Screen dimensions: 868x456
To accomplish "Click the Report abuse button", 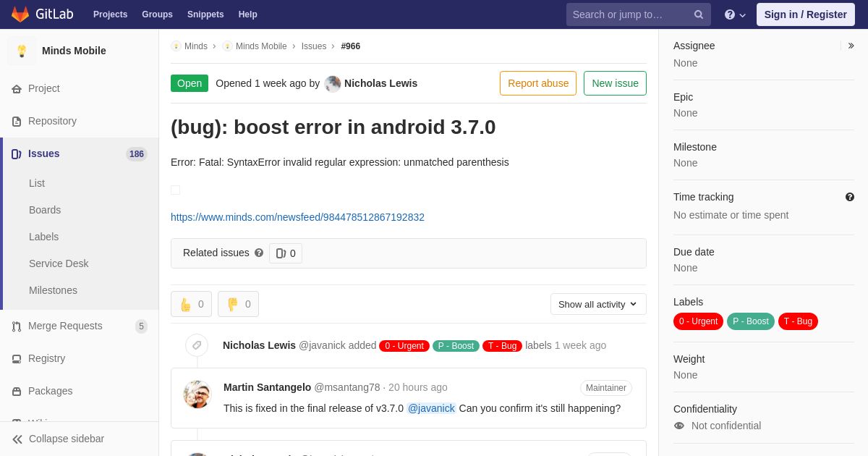I will pos(538,83).
